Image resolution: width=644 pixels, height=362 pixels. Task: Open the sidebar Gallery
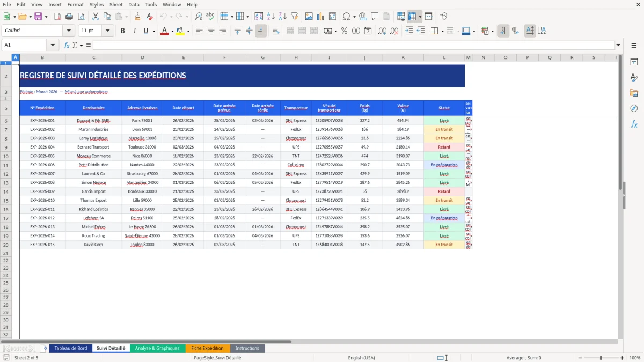(x=634, y=93)
